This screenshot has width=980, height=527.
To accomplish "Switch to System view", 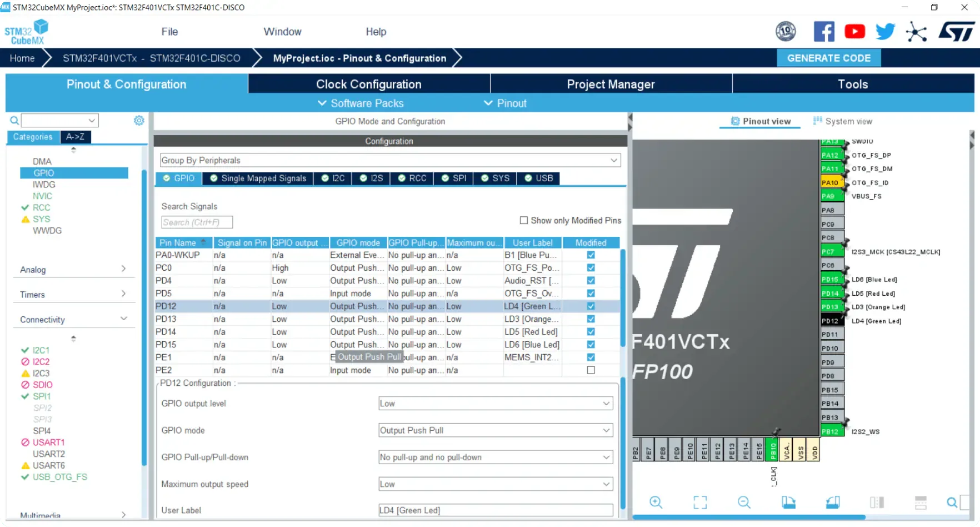I will coord(843,121).
